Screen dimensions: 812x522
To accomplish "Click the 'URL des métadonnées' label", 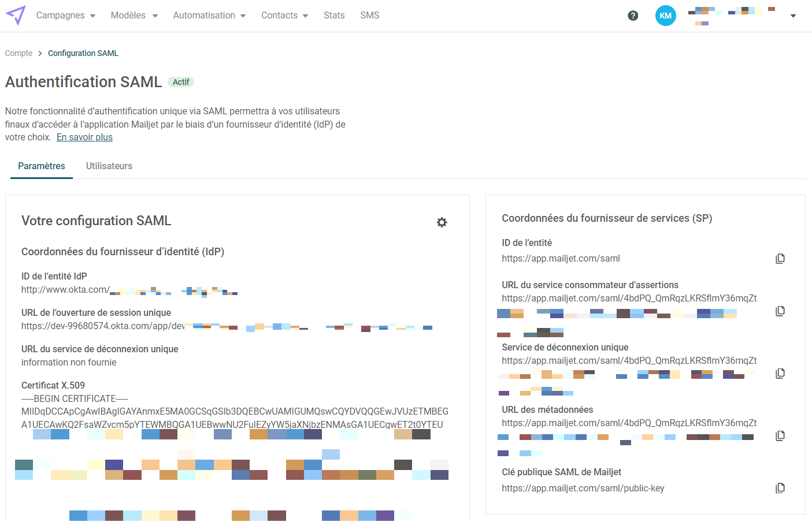I will [547, 410].
